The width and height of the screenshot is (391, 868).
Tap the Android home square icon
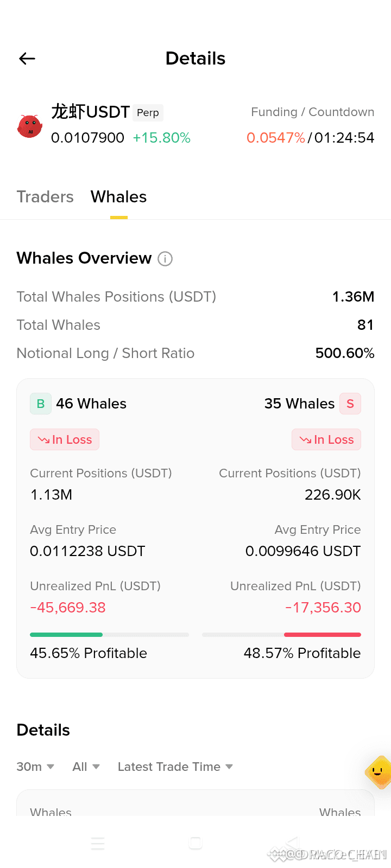(x=195, y=843)
